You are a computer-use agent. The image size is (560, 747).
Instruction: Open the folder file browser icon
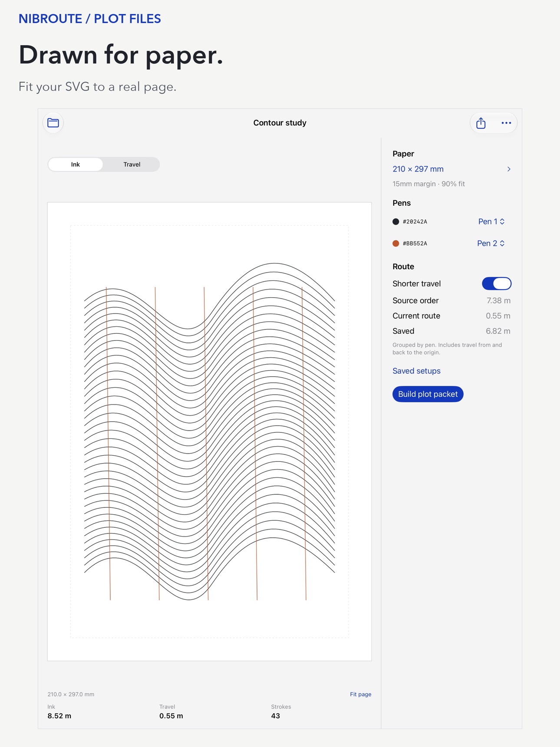click(53, 123)
